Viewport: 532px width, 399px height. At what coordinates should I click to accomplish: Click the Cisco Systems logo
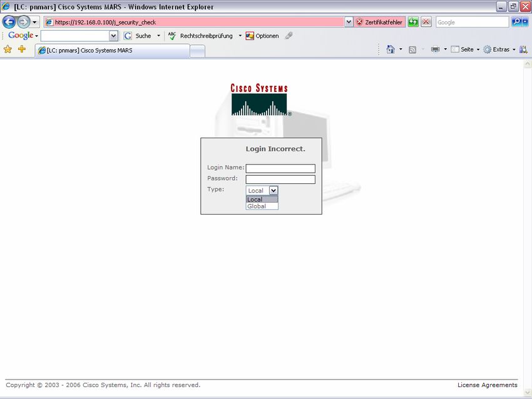[x=260, y=99]
